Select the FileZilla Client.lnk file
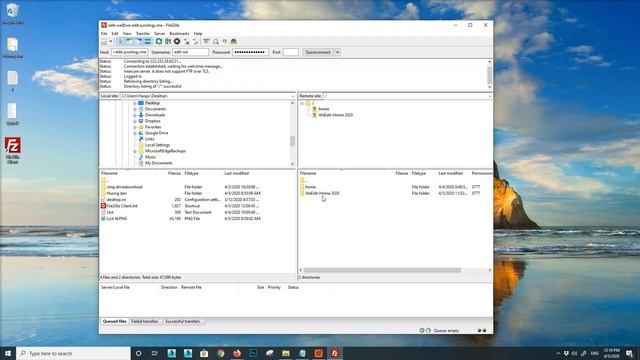The height and width of the screenshot is (360, 640). point(122,206)
